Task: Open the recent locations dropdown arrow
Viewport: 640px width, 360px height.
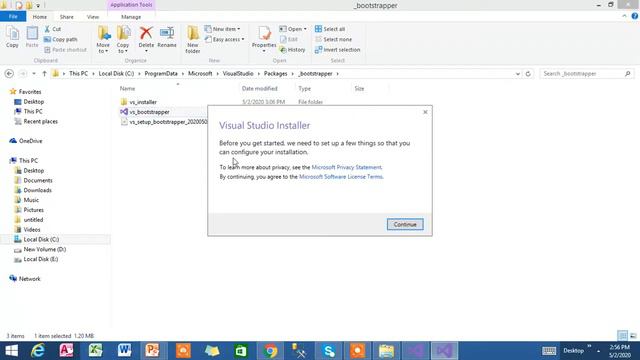Action: (34, 73)
